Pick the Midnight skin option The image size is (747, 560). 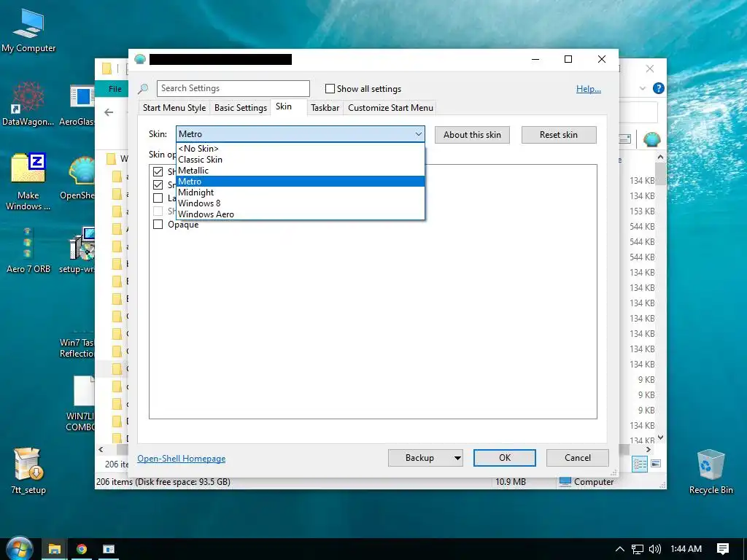point(300,192)
